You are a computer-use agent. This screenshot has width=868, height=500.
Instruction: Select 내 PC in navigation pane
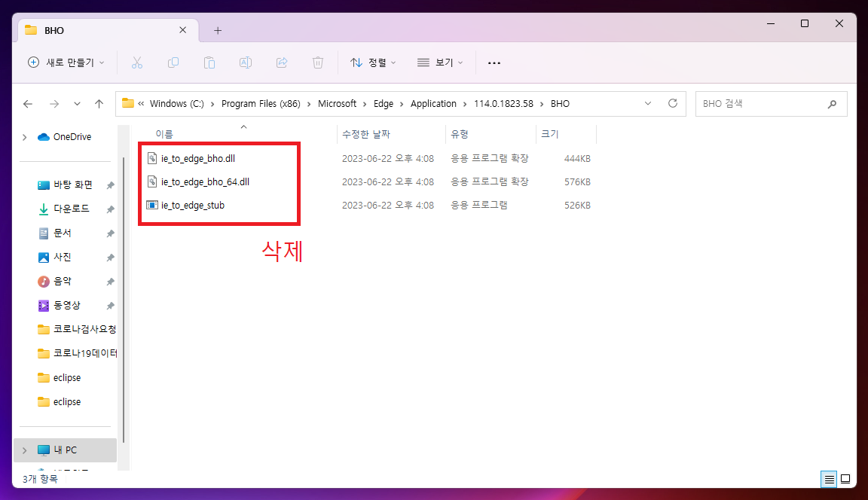pos(65,450)
